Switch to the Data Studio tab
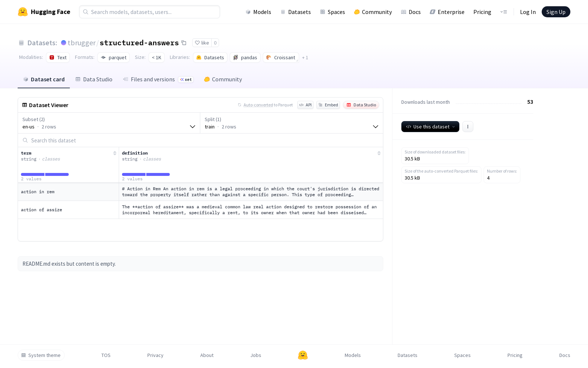 94,79
